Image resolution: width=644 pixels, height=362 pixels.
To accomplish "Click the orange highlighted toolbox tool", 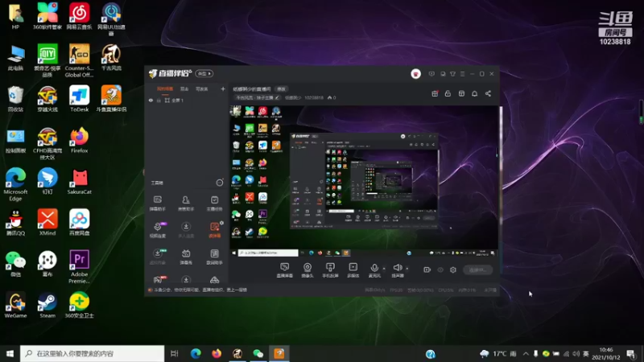I will pyautogui.click(x=214, y=230).
